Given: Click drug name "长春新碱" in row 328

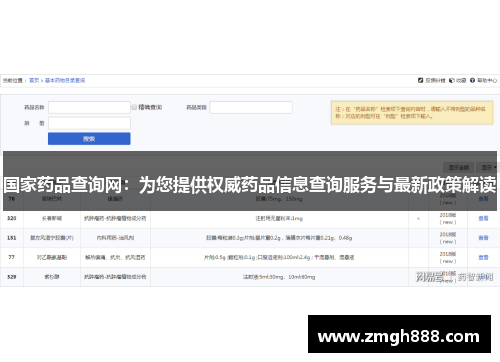Looking at the screenshot, I should 52,218.
